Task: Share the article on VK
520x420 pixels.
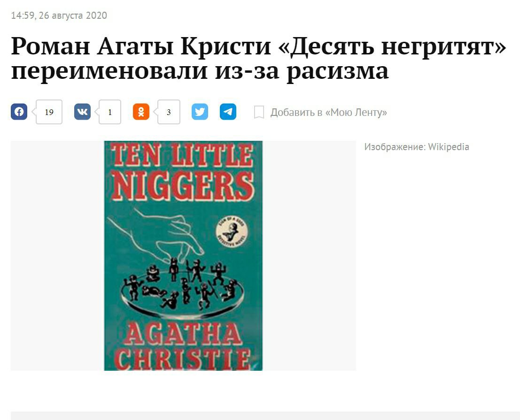Action: coord(82,112)
